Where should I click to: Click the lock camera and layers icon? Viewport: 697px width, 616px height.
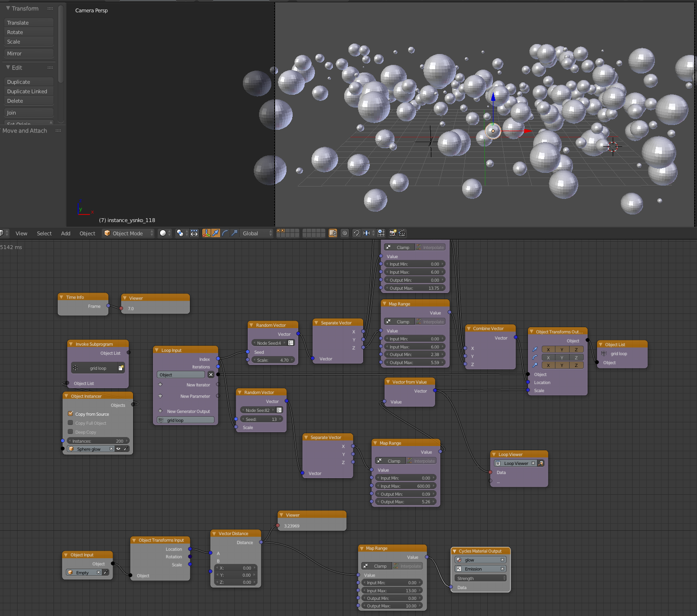(x=333, y=233)
